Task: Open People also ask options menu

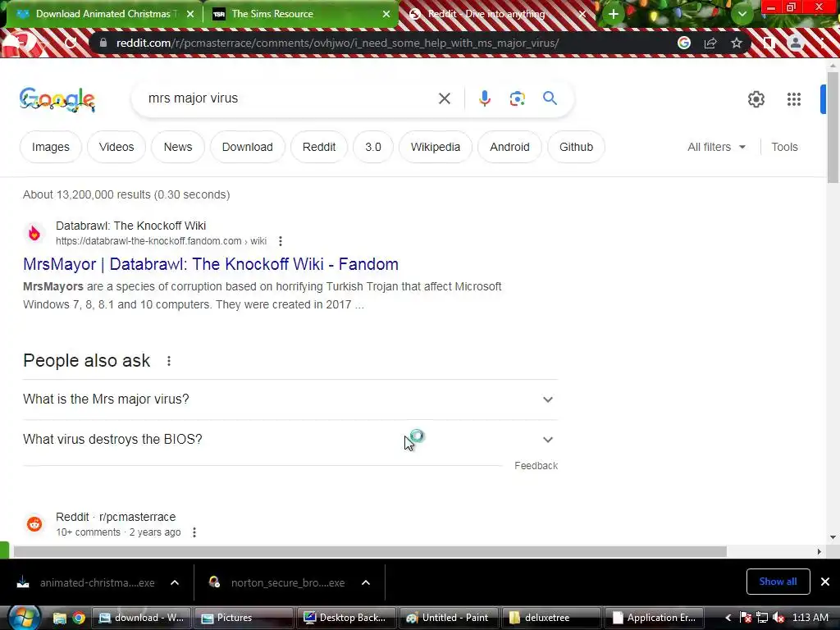Action: (x=169, y=361)
